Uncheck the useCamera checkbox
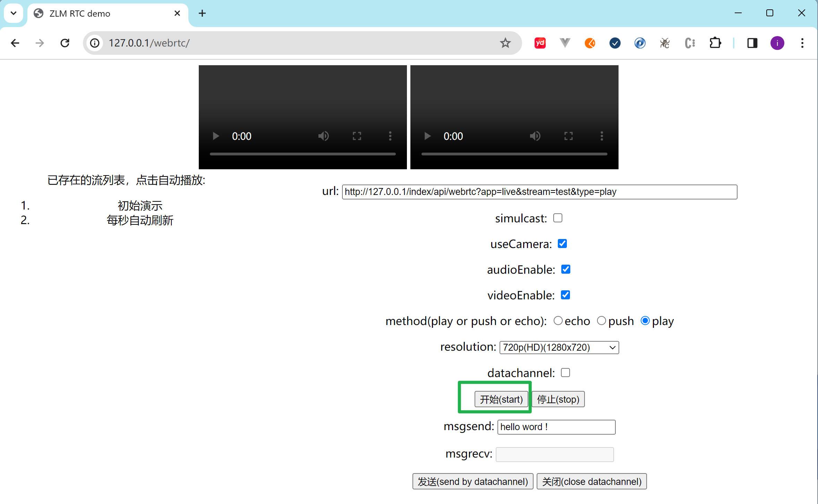 pos(562,244)
